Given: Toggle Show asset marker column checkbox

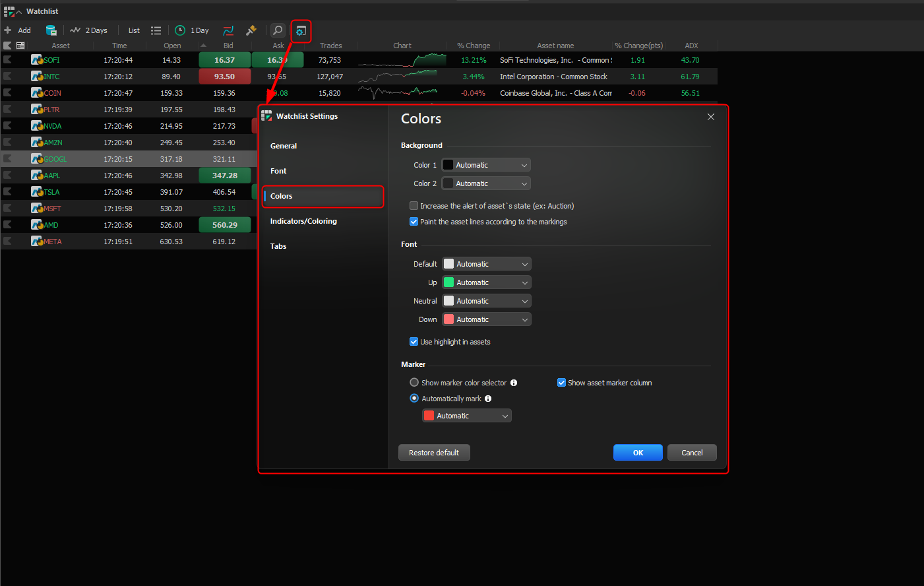Looking at the screenshot, I should click(x=561, y=383).
